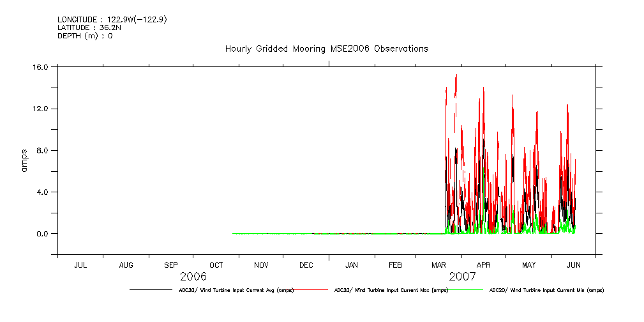Click the 16.0 y-axis tick label
This screenshot has height=322, width=644.
coord(42,67)
